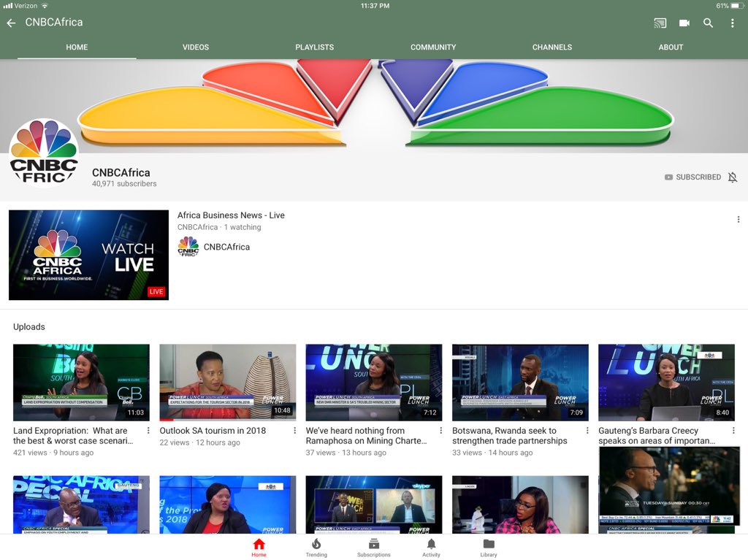Play the Outlook SA tourism thumbnail
This screenshot has width=748, height=560.
(228, 383)
